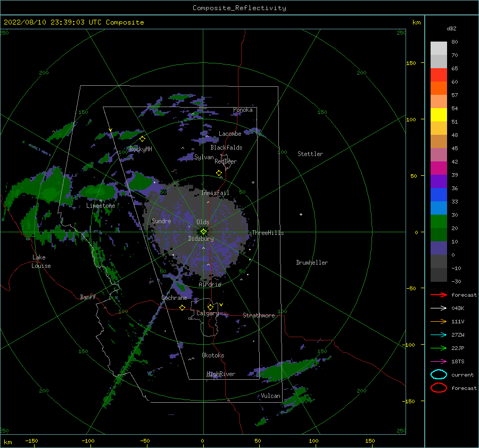The width and height of the screenshot is (479, 448).
Task: Click the yellow radar site marker at map center
Action: (x=203, y=232)
